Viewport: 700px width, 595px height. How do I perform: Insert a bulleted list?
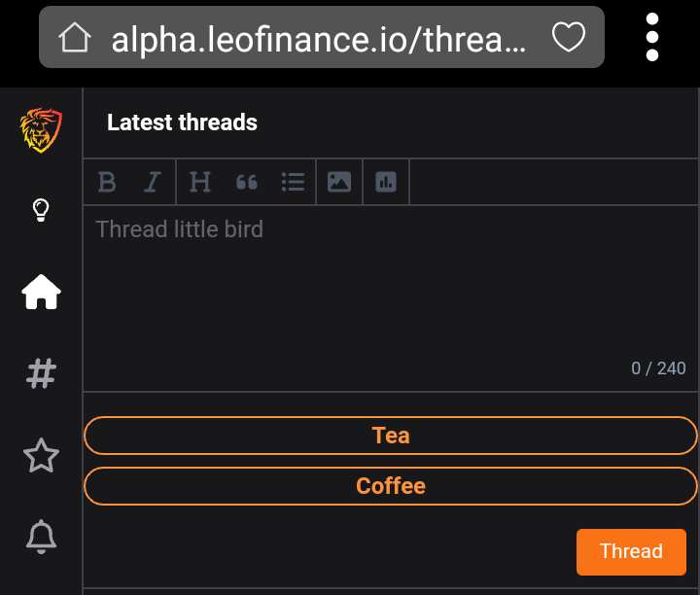pyautogui.click(x=293, y=182)
